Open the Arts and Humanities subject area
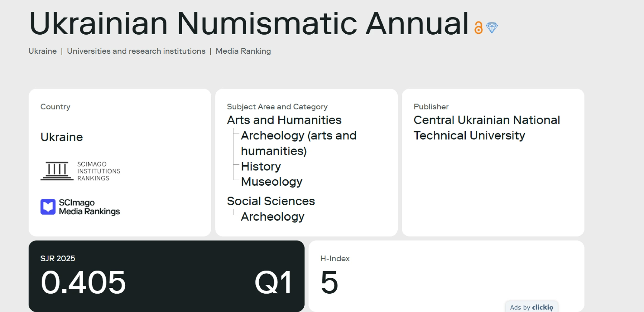644x312 pixels. (284, 120)
